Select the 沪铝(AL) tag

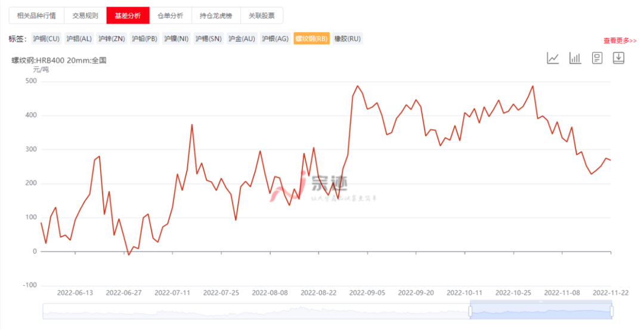79,39
